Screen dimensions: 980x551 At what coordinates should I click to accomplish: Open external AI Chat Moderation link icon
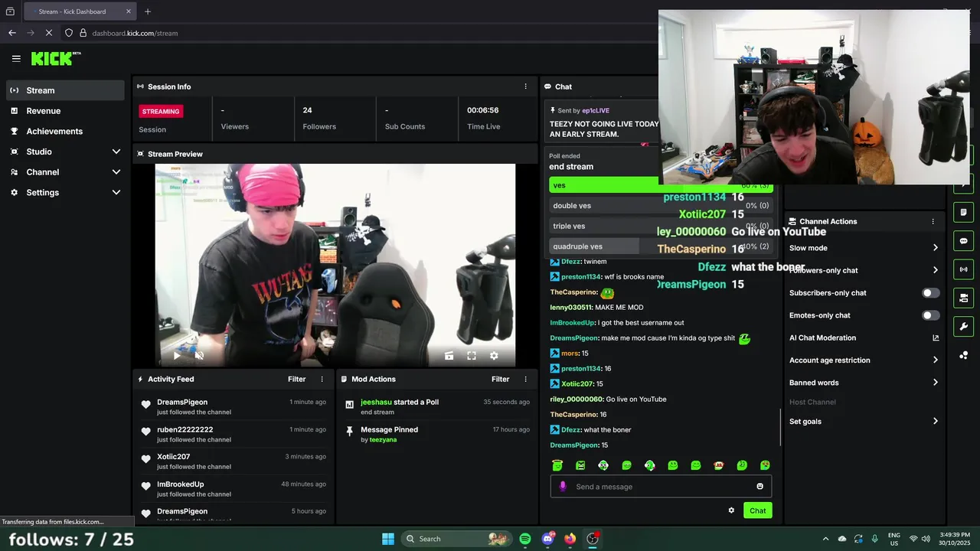click(936, 337)
